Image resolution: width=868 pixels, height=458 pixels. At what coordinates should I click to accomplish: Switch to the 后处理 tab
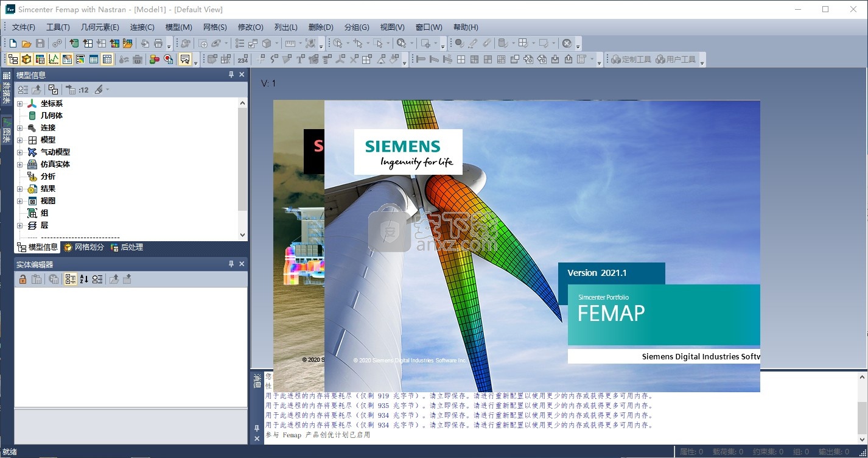coord(127,247)
